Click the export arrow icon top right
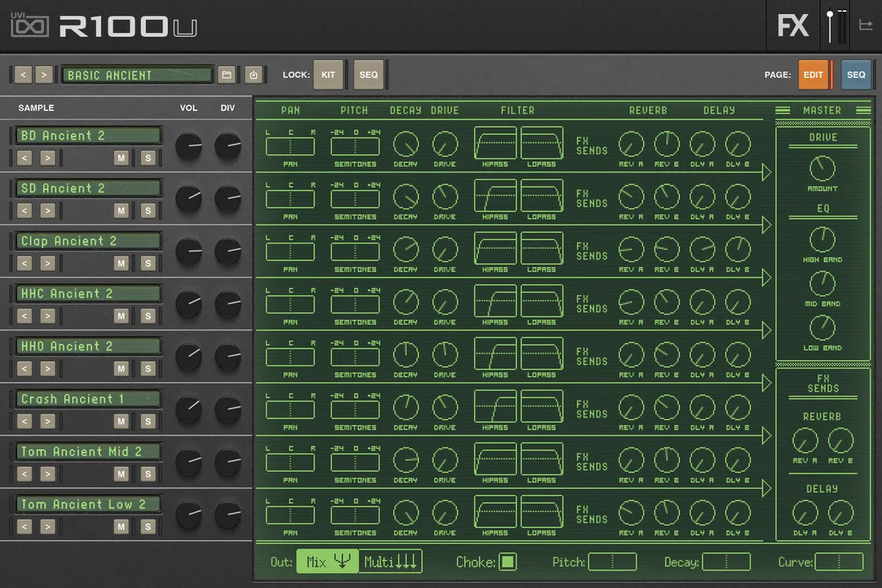The image size is (882, 588). click(x=865, y=26)
